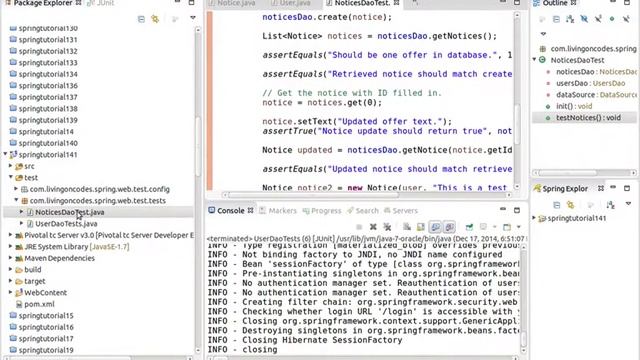Expand com.livingoncodes.spring.web.test.config package

16,189
